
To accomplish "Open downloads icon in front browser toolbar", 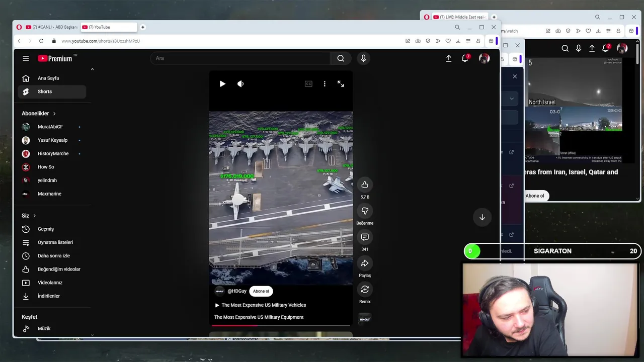I will tap(458, 41).
